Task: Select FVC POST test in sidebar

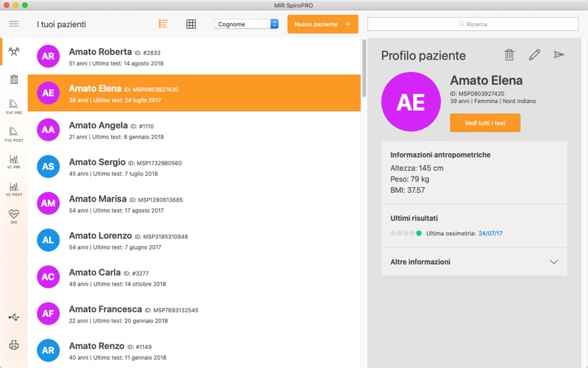Action: point(14,135)
